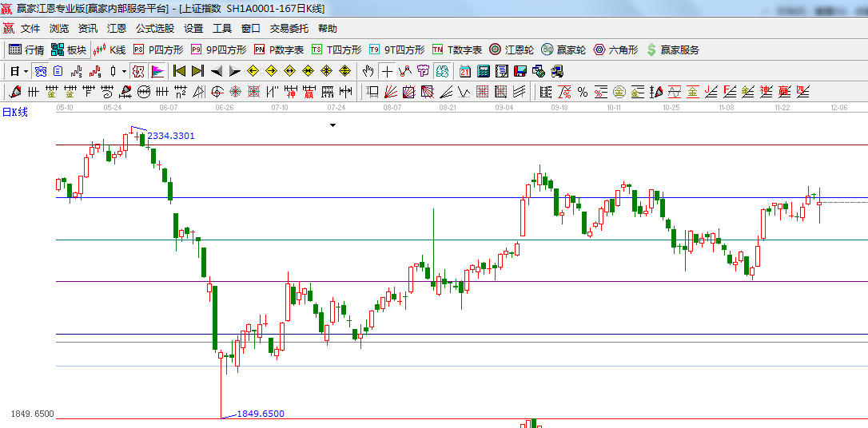Screen dimensions: 868x428
Task: Toggle the blue pattern chart mode button
Action: [40, 71]
